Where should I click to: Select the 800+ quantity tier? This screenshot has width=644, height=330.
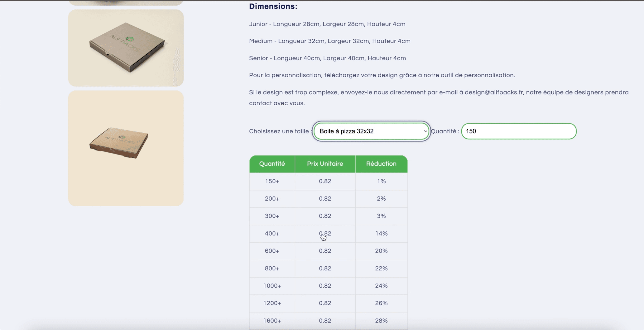click(329, 268)
